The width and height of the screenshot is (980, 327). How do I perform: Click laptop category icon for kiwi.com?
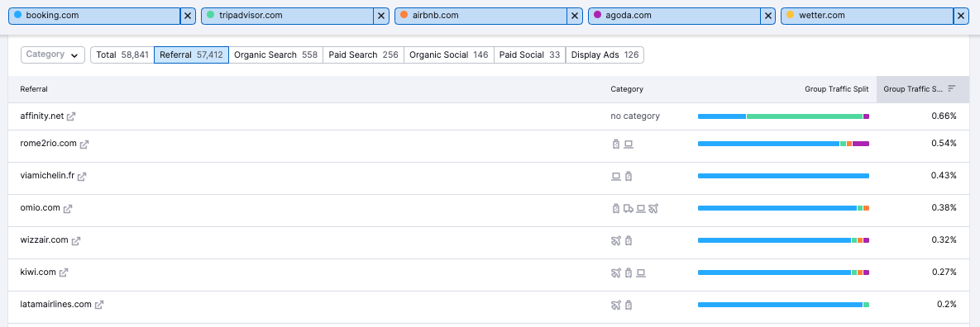[641, 272]
